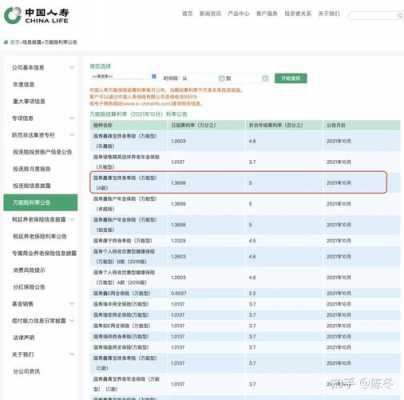Click the search magnifier icon in header
This screenshot has height=400, width=404.
pos(400,15)
